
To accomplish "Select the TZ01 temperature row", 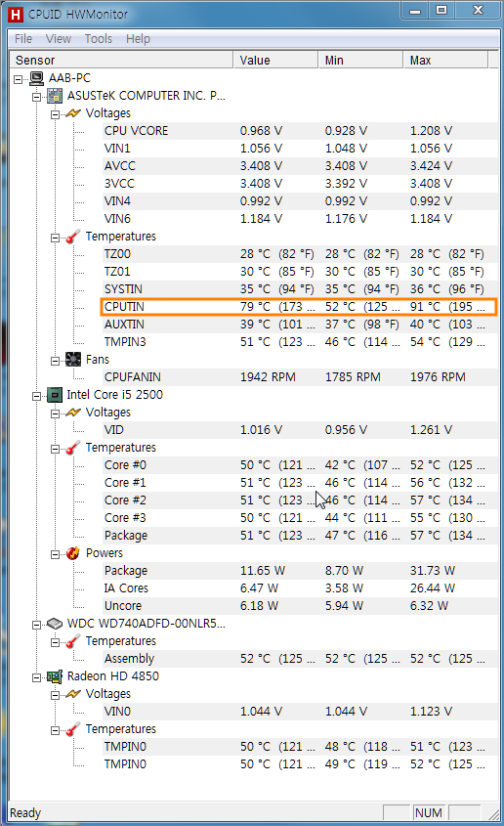I will coord(300,272).
